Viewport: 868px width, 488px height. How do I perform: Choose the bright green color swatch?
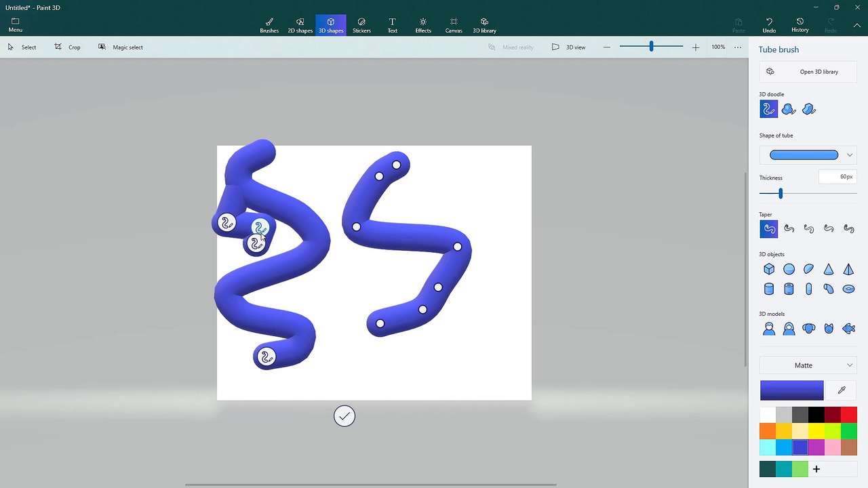coord(849,431)
